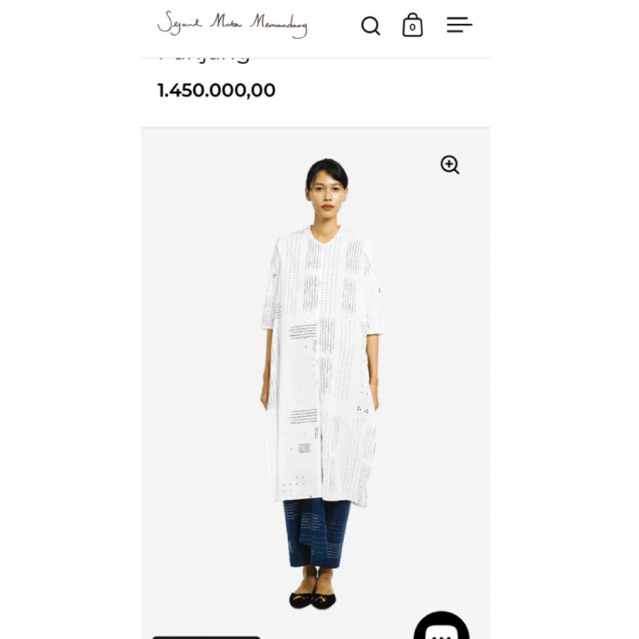
Task: Open the search magnifier in the header
Action: [x=370, y=26]
